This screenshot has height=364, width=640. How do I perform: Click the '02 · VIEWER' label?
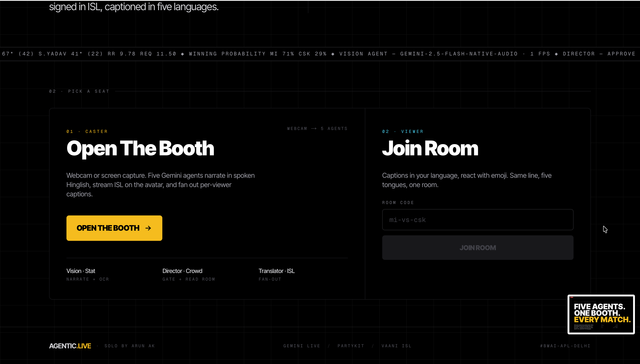403,131
